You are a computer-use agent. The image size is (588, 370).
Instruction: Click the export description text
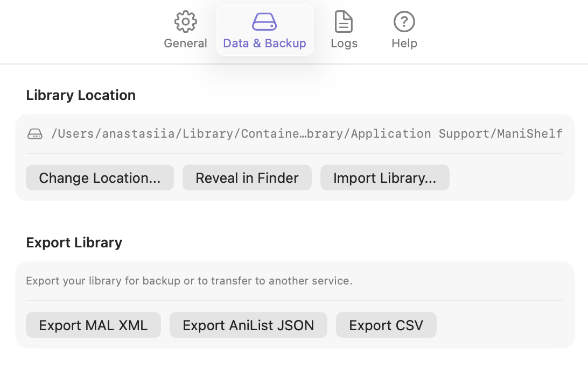coord(190,281)
